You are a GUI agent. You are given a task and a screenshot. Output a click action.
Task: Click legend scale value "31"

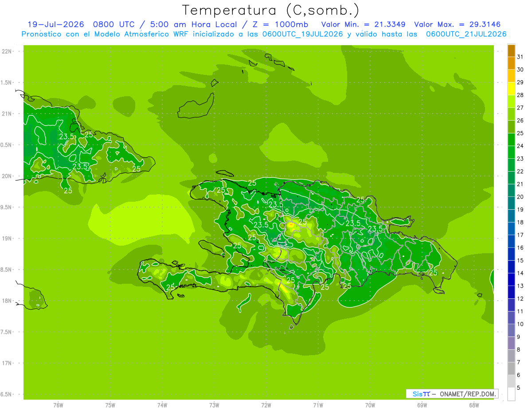tap(520, 57)
